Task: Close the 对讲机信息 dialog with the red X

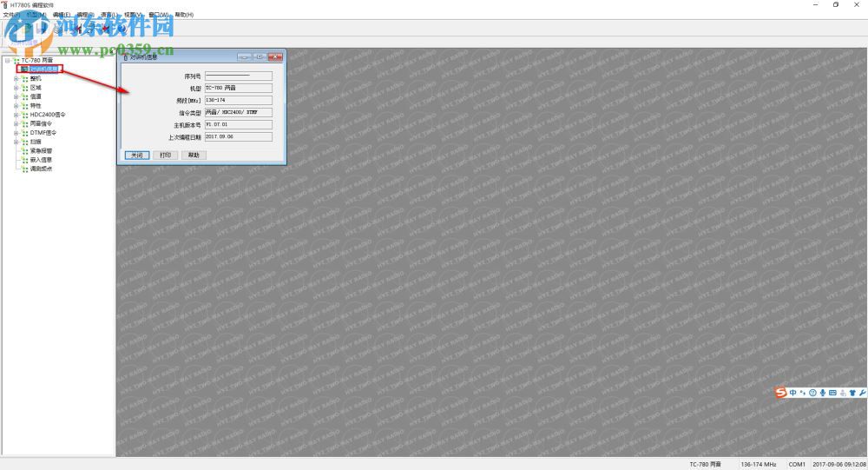Action: coord(275,57)
